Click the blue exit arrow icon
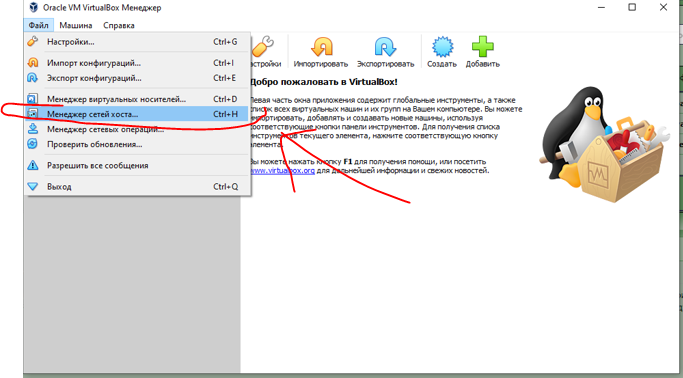The width and height of the screenshot is (683, 378). 33,187
